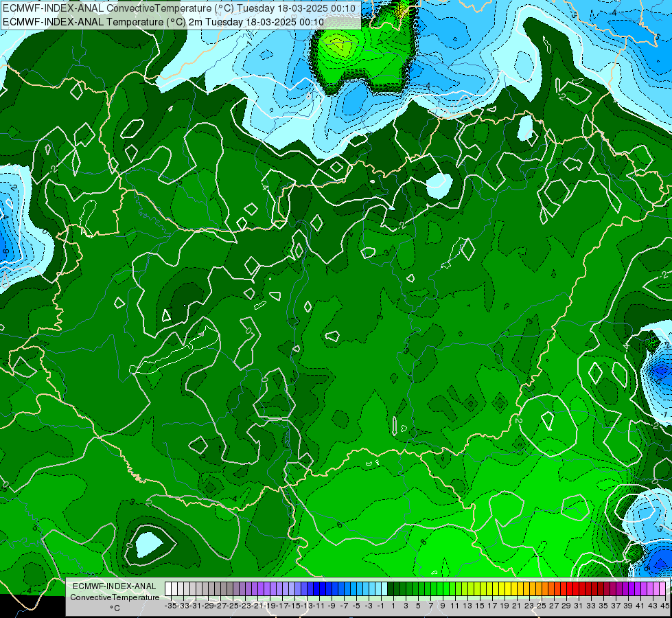Viewport: 672px width, 618px height.
Task: Click the '31' legend scale value
Action: [579, 606]
